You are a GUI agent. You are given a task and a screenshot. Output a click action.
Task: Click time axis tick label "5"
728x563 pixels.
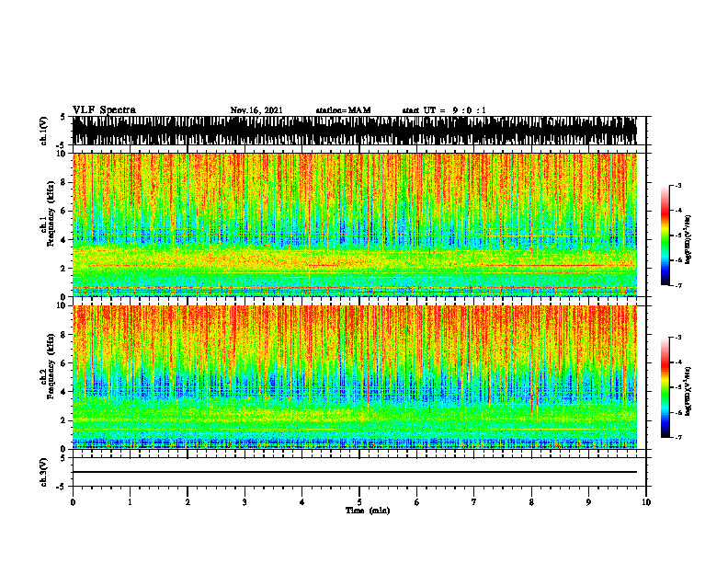pos(359,502)
